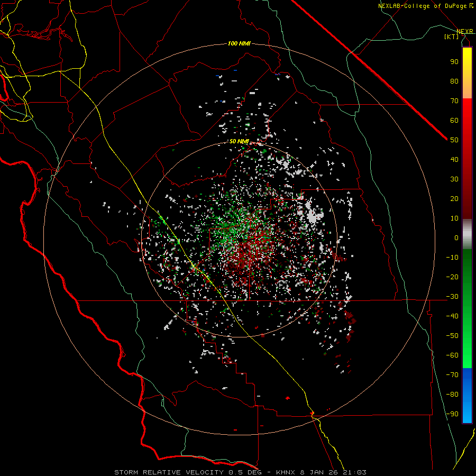
Task: Click the -50 knot scale label
Action: (452, 336)
